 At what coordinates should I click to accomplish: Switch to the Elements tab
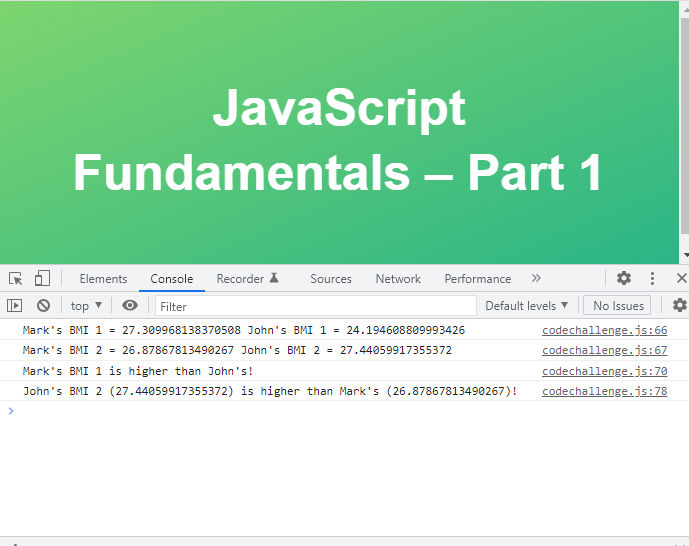pos(103,279)
